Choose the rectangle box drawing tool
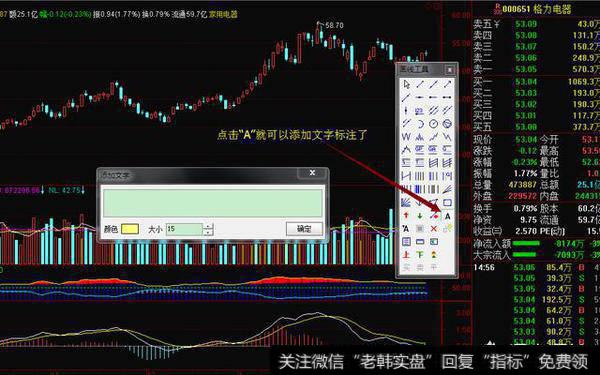The width and height of the screenshot is (600, 375). click(x=447, y=202)
